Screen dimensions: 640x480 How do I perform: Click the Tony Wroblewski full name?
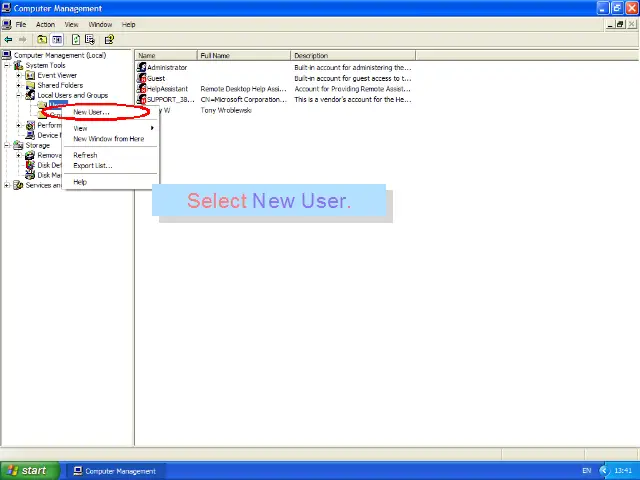point(226,110)
